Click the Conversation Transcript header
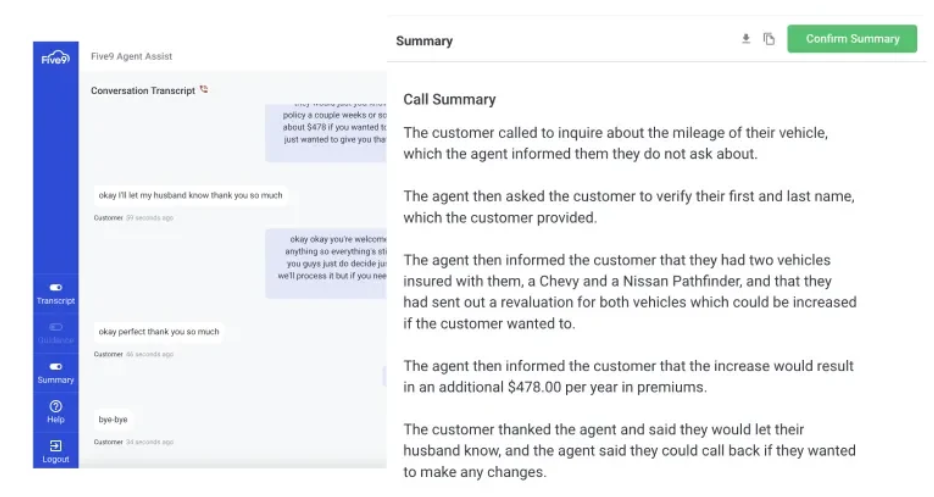 143,91
